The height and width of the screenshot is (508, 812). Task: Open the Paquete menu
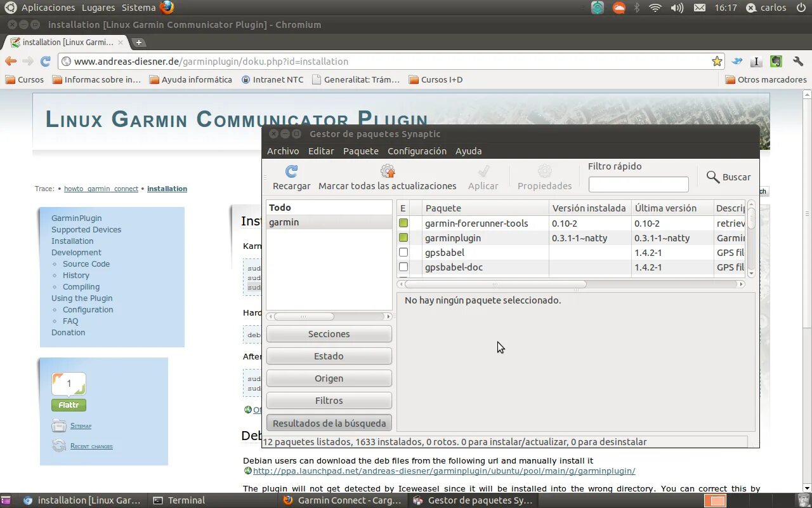tap(361, 151)
